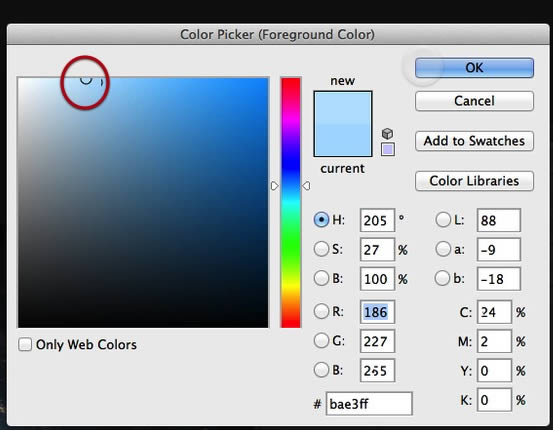The image size is (553, 430).
Task: Click the blue field showing 255
Action: [x=377, y=370]
